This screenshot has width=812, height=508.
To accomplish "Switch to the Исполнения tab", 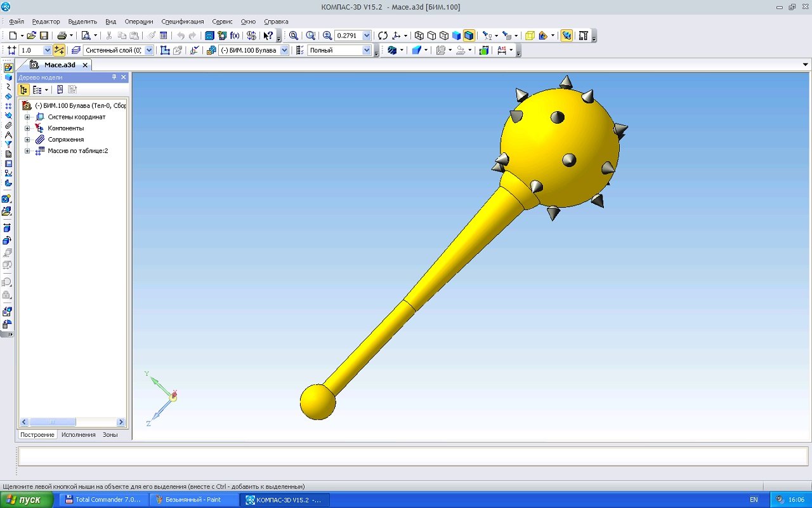I will [x=78, y=435].
